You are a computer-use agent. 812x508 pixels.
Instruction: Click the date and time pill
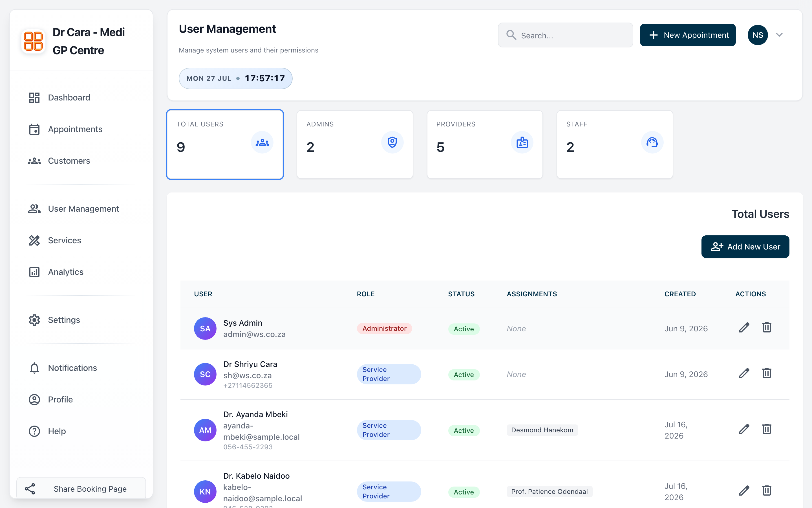[235, 78]
